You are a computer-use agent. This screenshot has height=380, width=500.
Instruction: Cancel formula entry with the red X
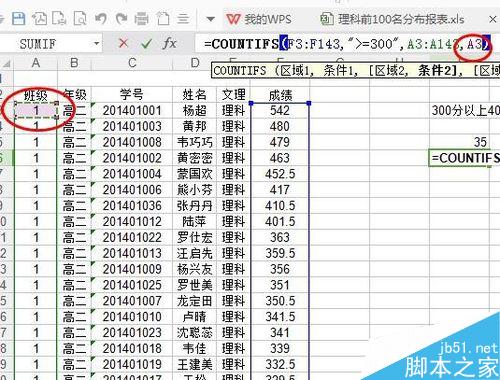(x=123, y=43)
